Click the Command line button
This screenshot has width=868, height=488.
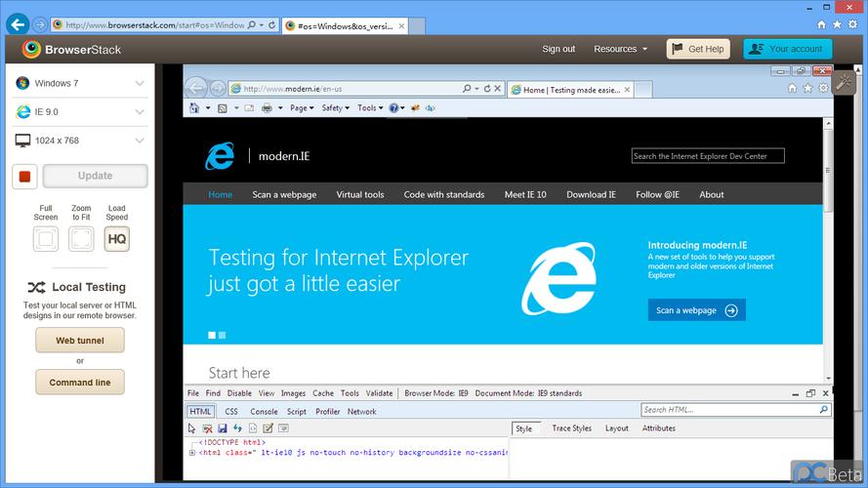80,383
